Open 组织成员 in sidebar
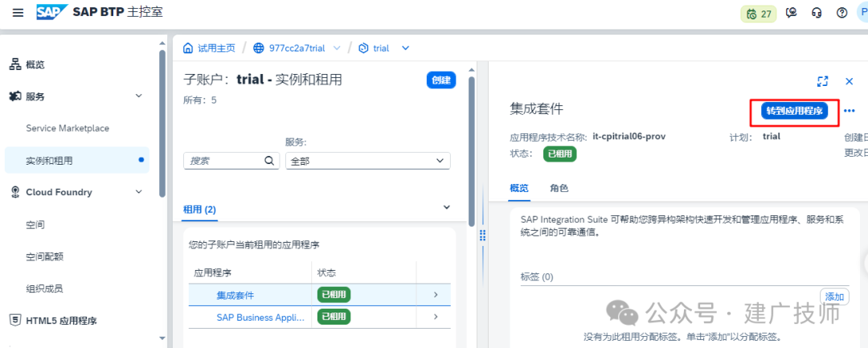 44,289
